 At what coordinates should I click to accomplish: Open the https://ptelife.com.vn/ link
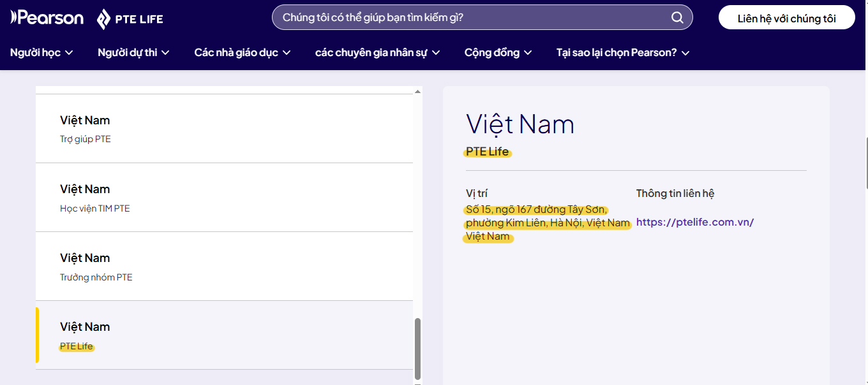(x=695, y=222)
